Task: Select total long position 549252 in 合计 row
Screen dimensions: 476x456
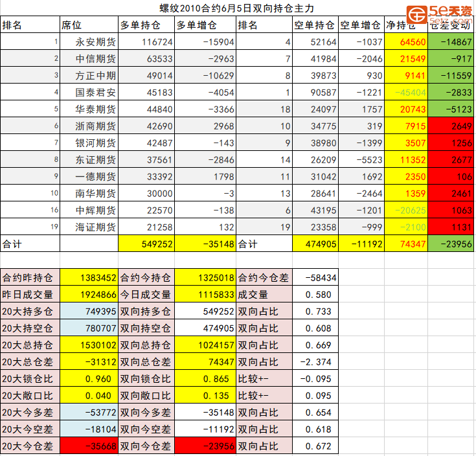Action: tap(146, 244)
